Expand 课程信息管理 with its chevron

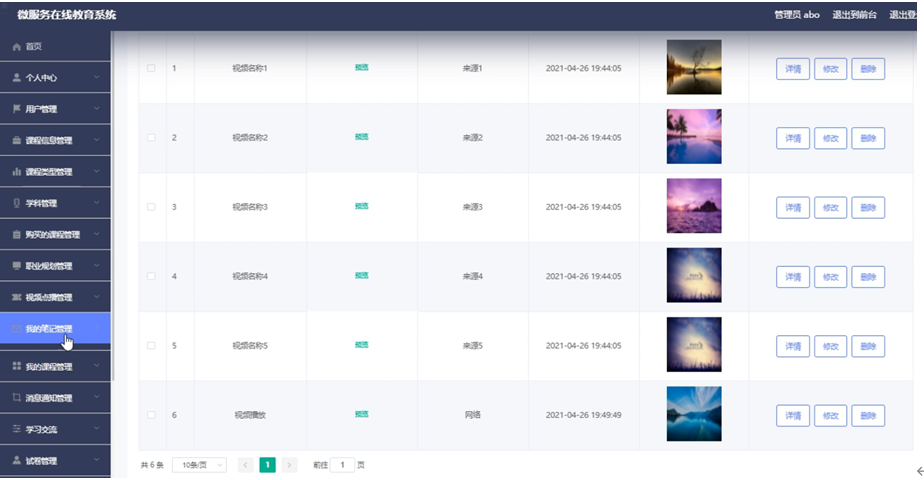click(97, 140)
